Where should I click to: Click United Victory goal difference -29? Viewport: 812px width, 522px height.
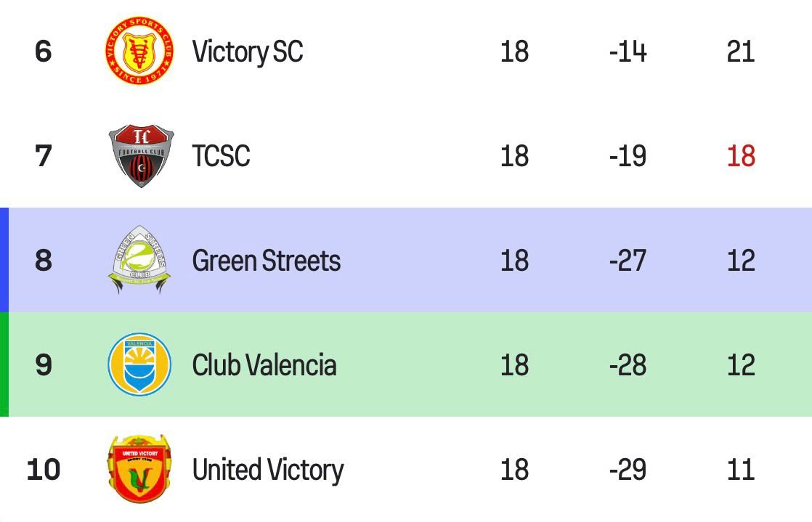(628, 470)
